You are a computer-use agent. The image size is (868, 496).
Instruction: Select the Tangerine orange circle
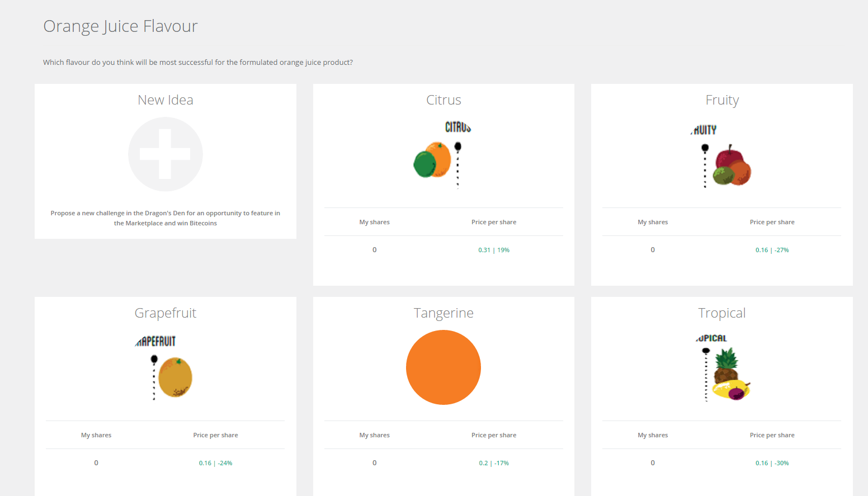tap(443, 367)
